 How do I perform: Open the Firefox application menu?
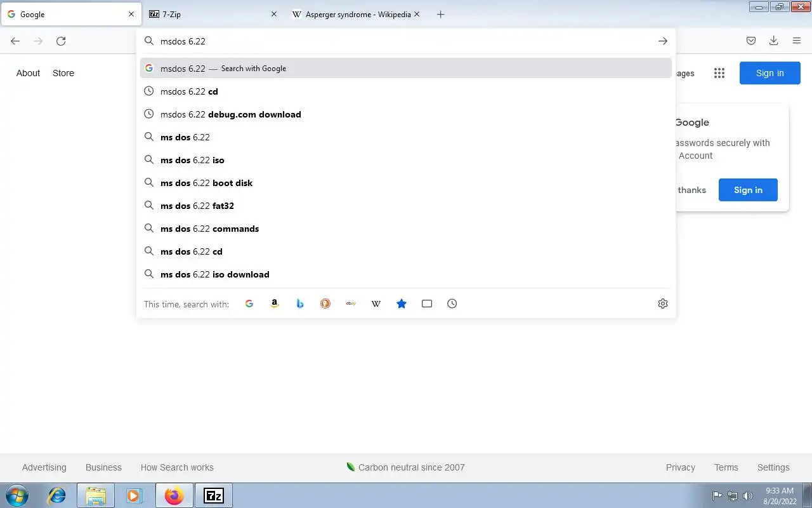click(x=797, y=41)
